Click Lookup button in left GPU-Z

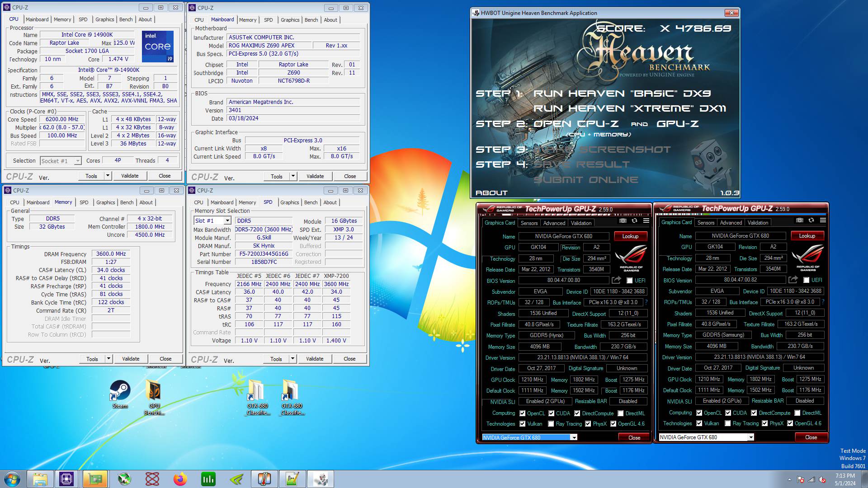[x=630, y=236]
